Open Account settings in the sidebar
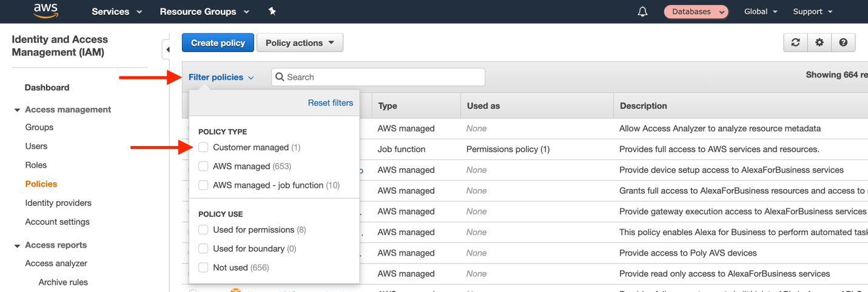The image size is (868, 292). pyautogui.click(x=57, y=222)
